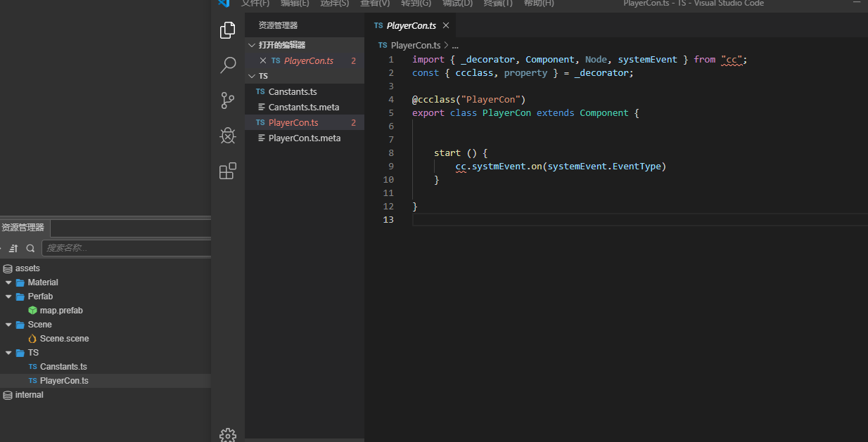Select the PlayerCon.ts editor tab
868x442 pixels.
coord(411,25)
